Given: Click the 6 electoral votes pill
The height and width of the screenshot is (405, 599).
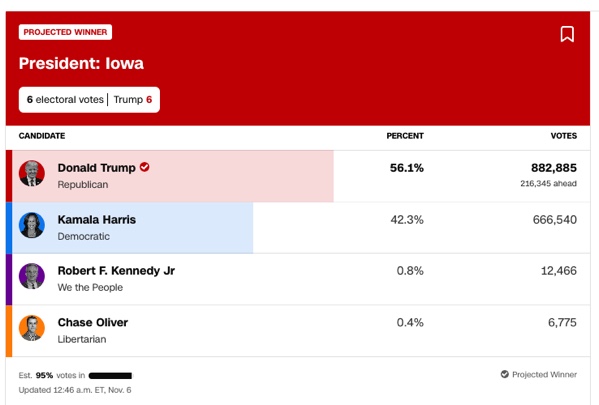Looking at the screenshot, I should 89,100.
